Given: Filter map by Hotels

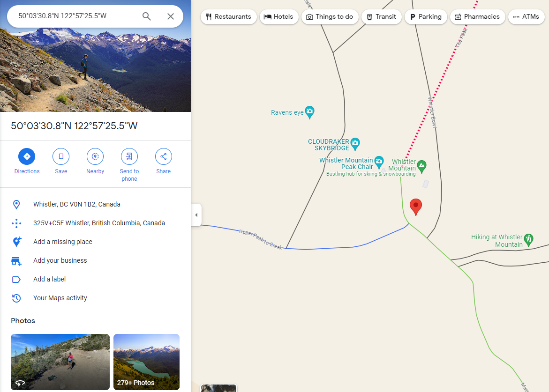Looking at the screenshot, I should pyautogui.click(x=278, y=17).
